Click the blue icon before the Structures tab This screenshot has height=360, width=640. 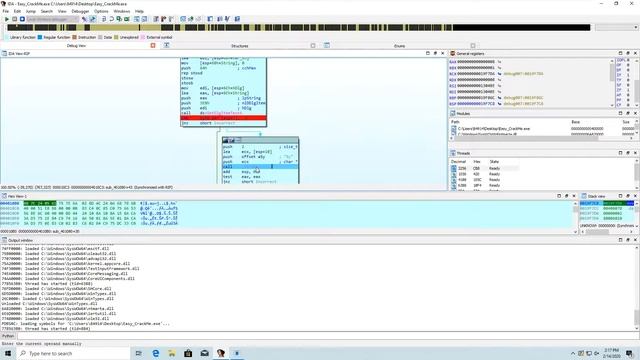[x=167, y=45]
